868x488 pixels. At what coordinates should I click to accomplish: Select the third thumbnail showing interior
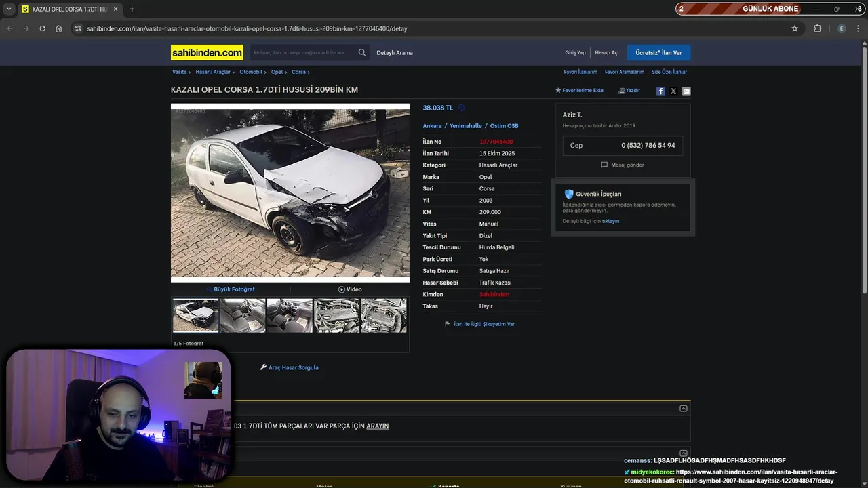[290, 315]
